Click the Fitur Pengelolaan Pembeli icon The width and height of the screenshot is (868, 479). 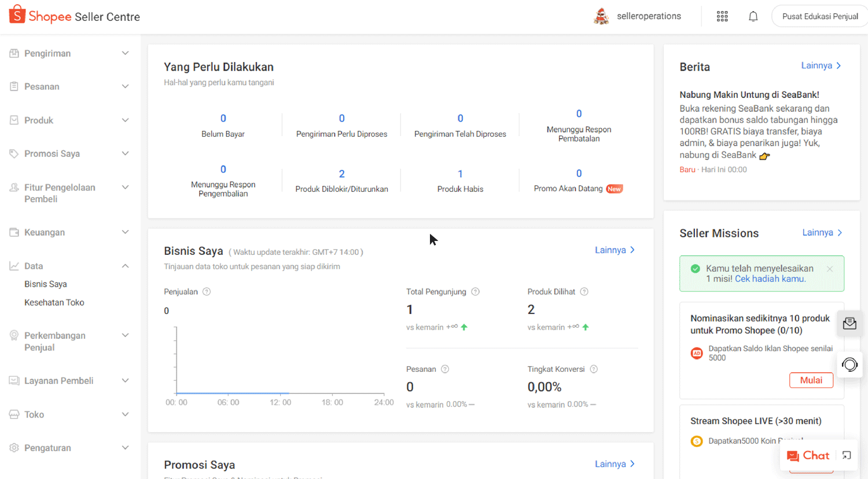click(14, 188)
